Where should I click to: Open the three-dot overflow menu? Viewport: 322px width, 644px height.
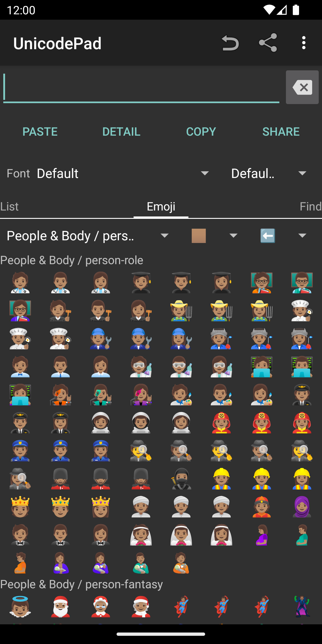click(304, 43)
